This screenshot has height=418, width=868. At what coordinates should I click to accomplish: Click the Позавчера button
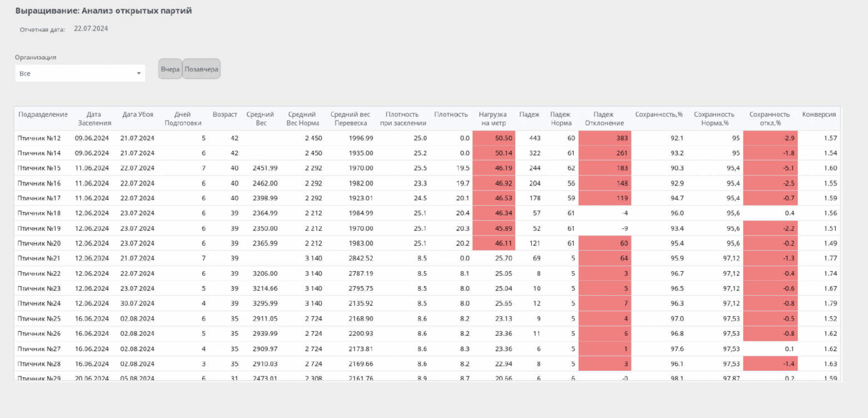tap(201, 69)
